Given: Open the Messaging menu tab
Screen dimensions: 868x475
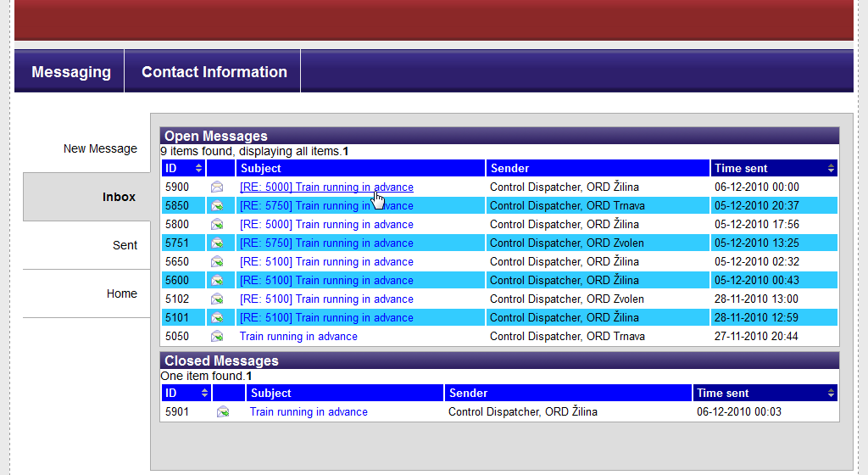Looking at the screenshot, I should [x=71, y=72].
